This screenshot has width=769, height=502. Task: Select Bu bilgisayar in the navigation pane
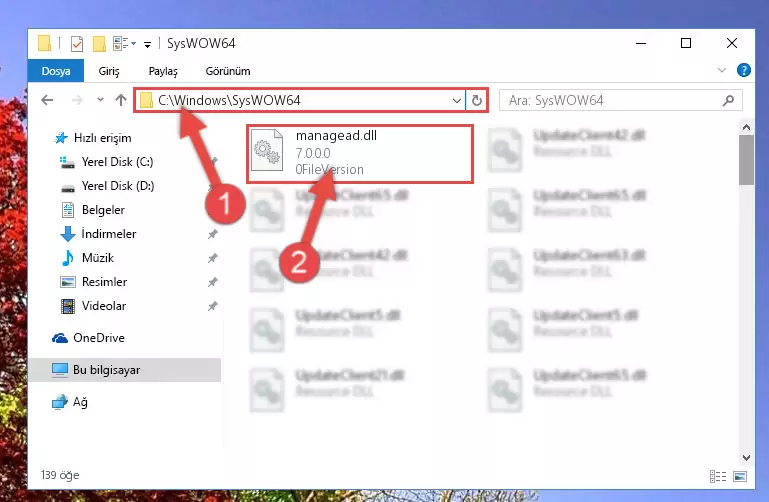coord(124,370)
